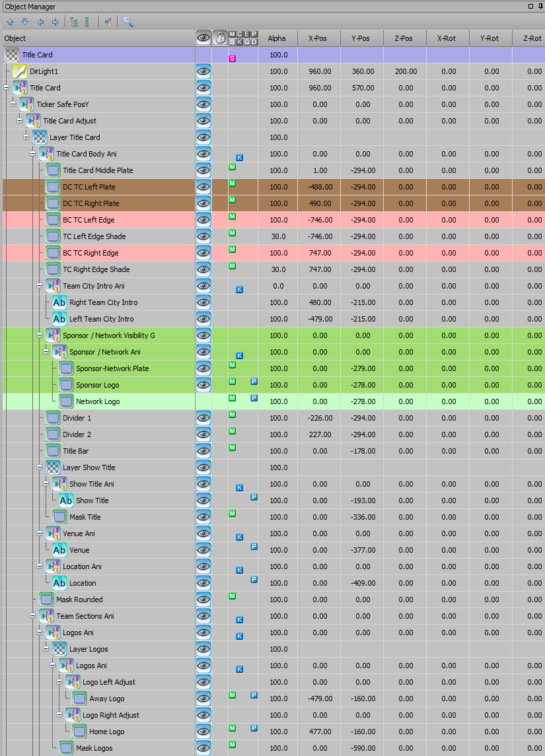Click the move down arrow toolbar icon
Image resolution: width=545 pixels, height=756 pixels.
[25, 22]
